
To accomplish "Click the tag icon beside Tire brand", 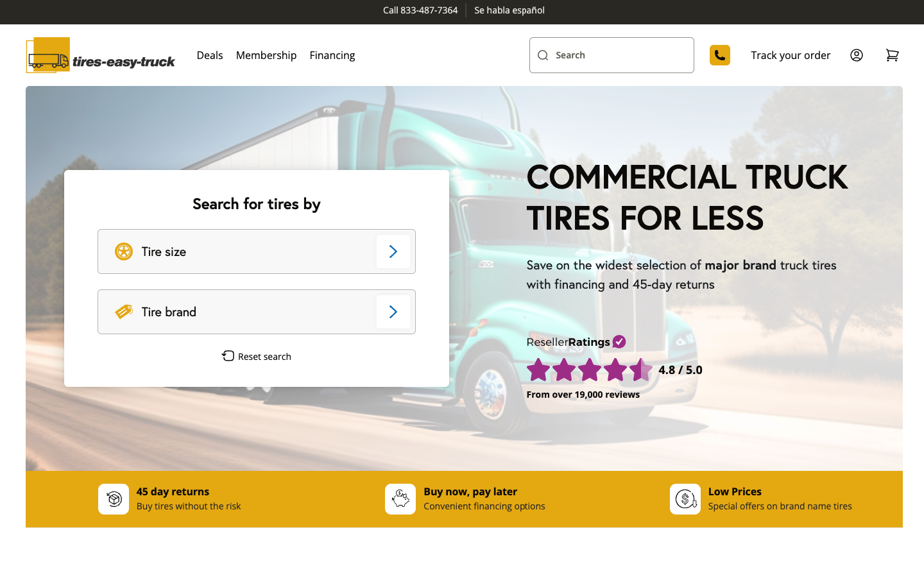I will (x=123, y=312).
